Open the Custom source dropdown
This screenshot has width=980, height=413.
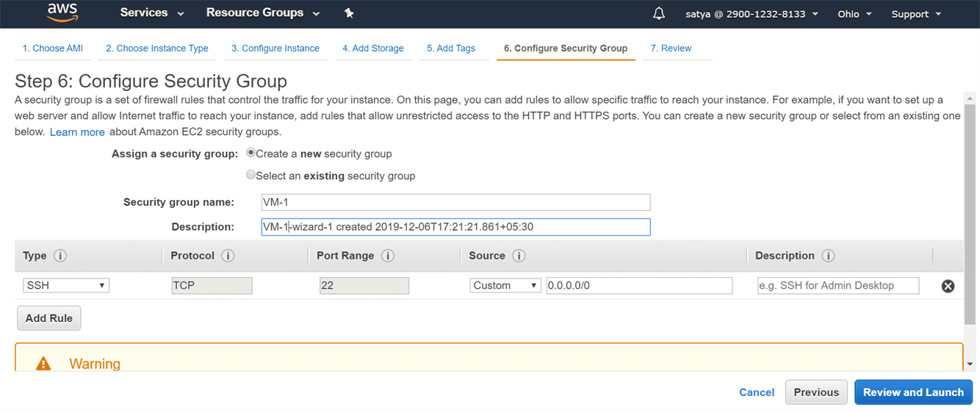(x=505, y=285)
